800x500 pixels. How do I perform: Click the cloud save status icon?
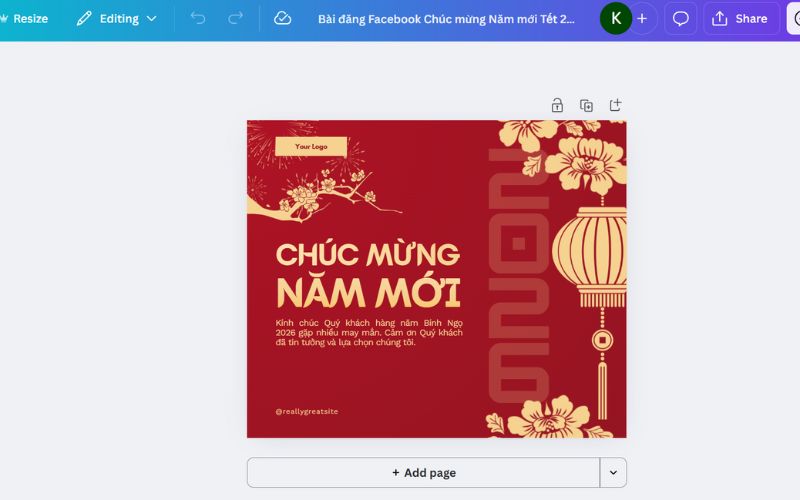[x=282, y=19]
